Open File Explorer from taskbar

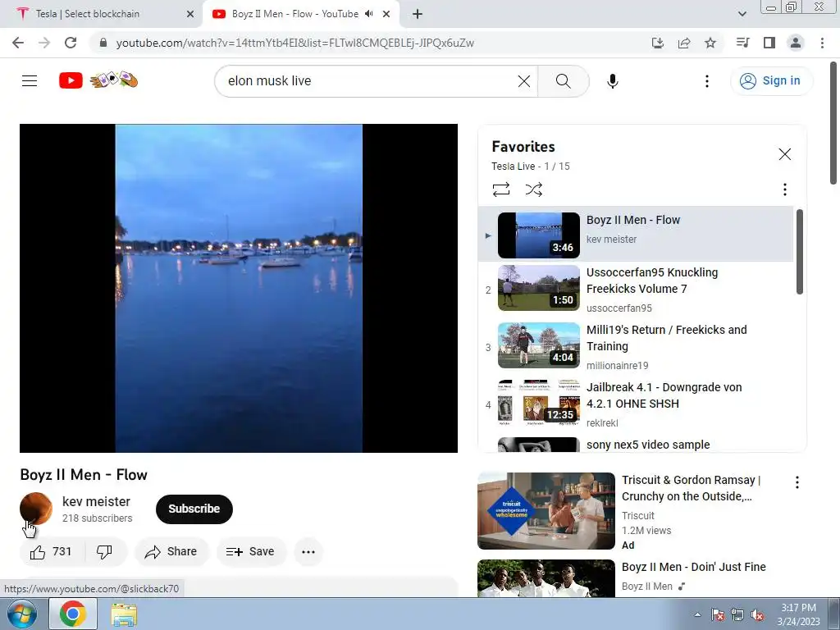[x=124, y=614]
